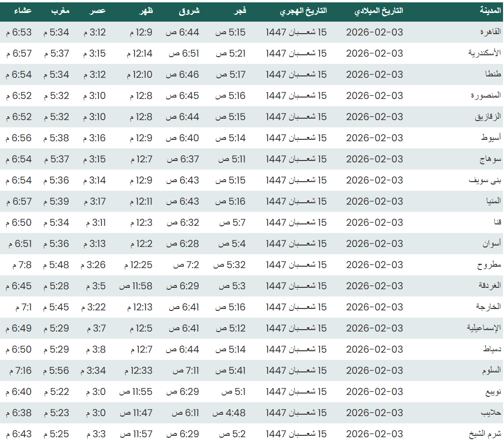Click the مغرب column header

pos(61,11)
